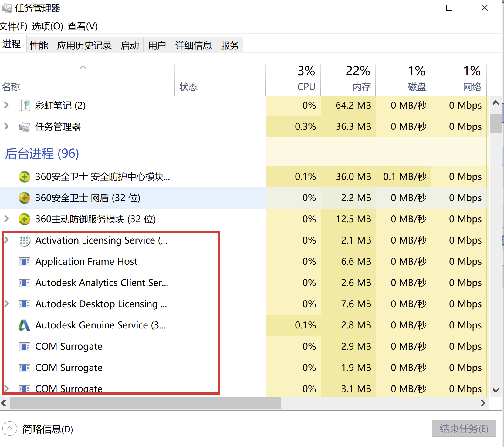The width and height of the screenshot is (504, 447).
Task: Click the 12.5 MB memory value
Action: coord(353,219)
